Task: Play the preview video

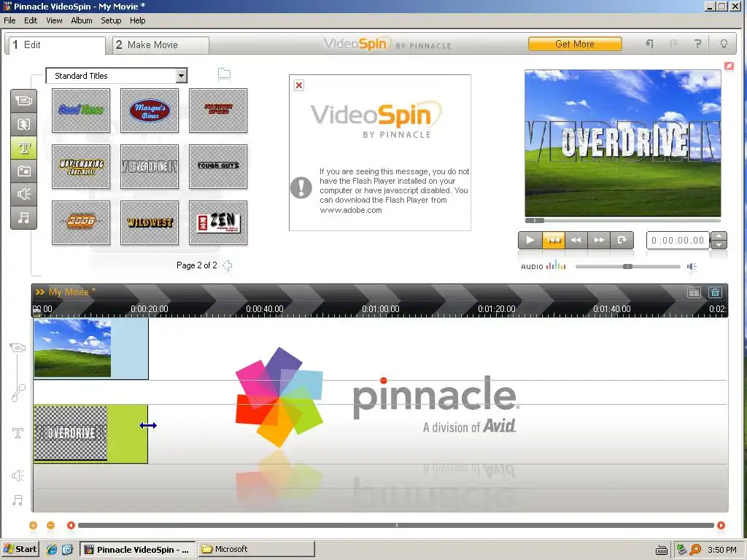Action: point(530,240)
